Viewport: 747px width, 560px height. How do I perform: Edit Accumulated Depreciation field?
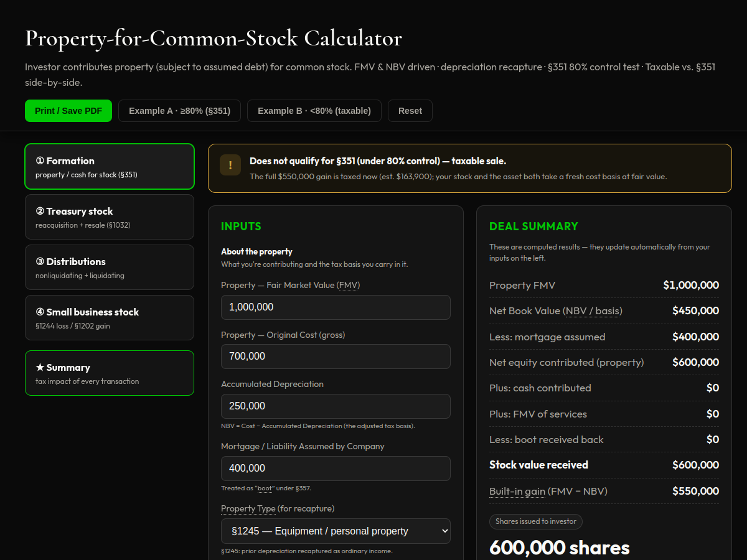[x=336, y=406]
